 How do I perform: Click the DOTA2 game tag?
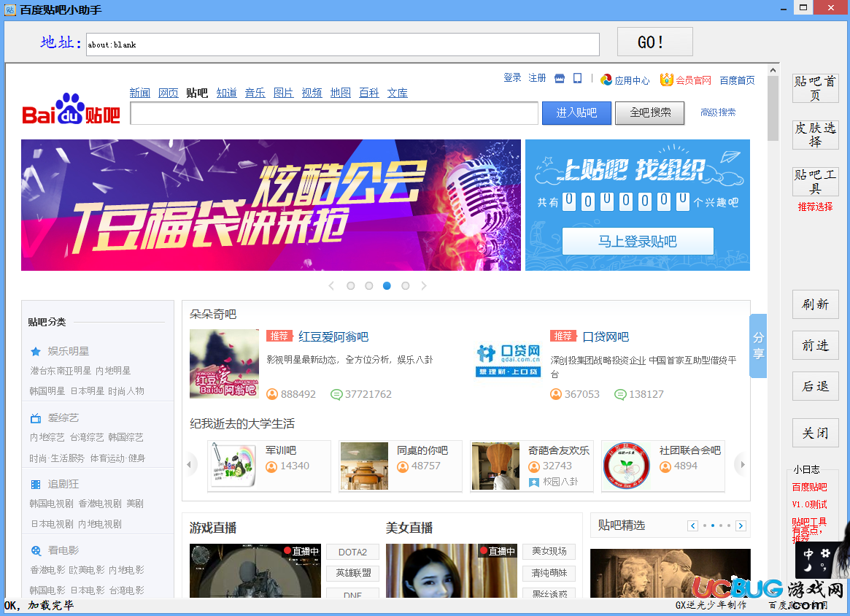point(352,552)
